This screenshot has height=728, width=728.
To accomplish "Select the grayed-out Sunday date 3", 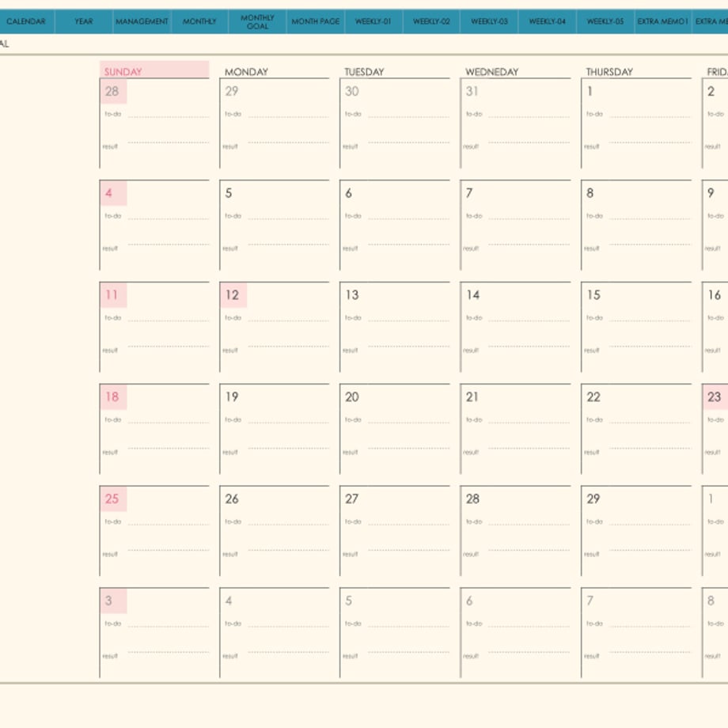I will tap(113, 601).
